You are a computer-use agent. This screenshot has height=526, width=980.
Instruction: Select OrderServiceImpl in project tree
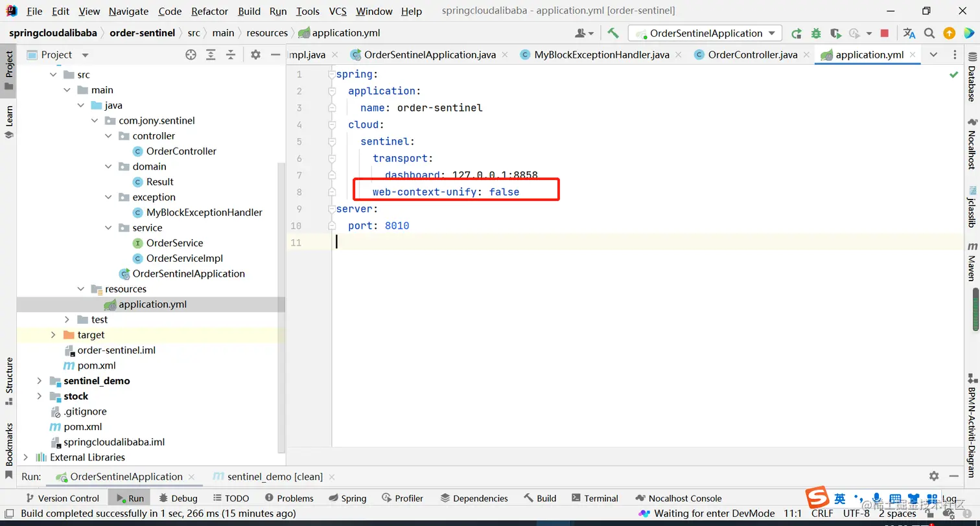[178, 258]
